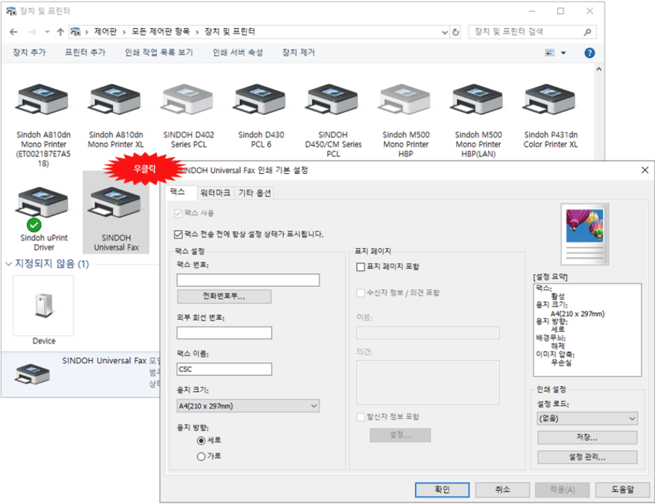This screenshot has height=504, width=655.
Task: Select 세로 paper orientation radio
Action: coord(201,441)
